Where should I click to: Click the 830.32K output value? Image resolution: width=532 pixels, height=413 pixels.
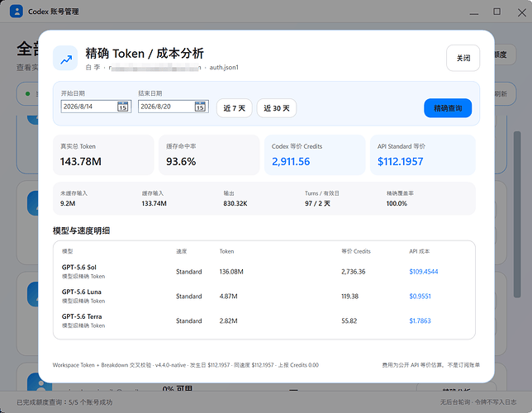coord(235,204)
